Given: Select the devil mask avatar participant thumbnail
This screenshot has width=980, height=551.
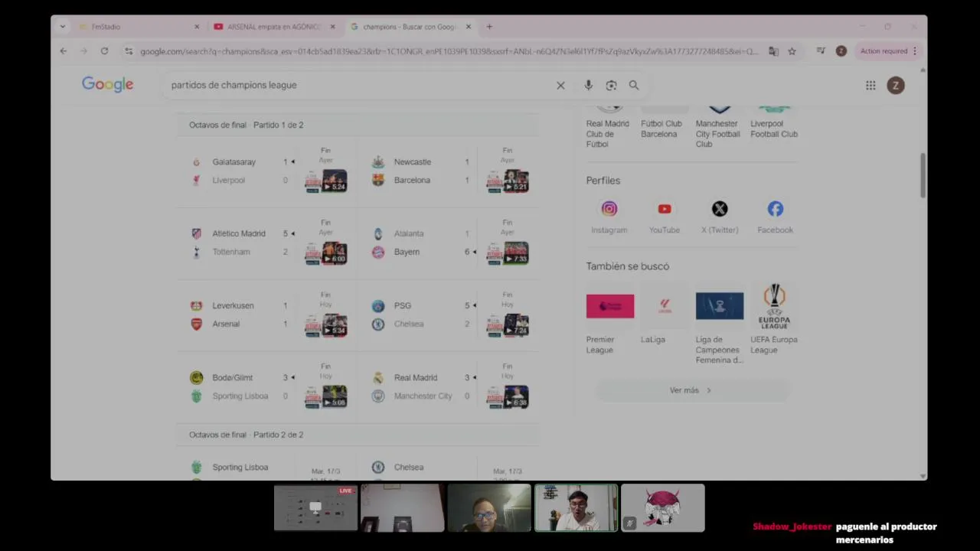Looking at the screenshot, I should [x=663, y=507].
